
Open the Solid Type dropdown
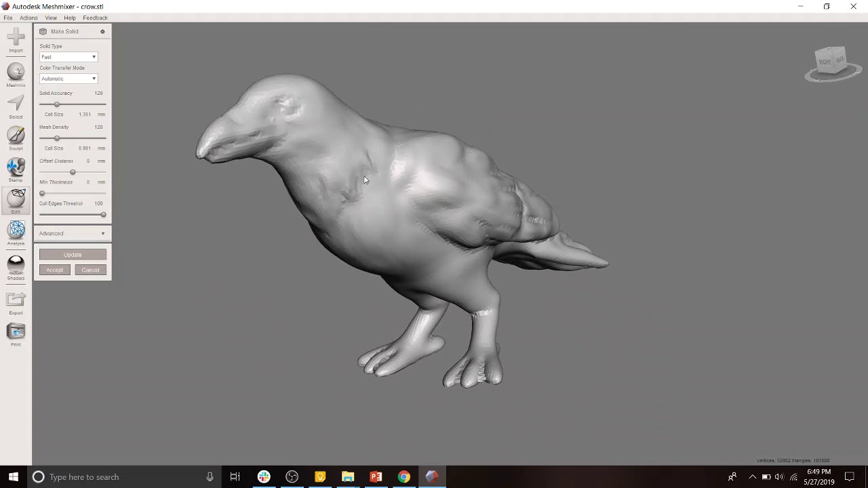pos(68,57)
